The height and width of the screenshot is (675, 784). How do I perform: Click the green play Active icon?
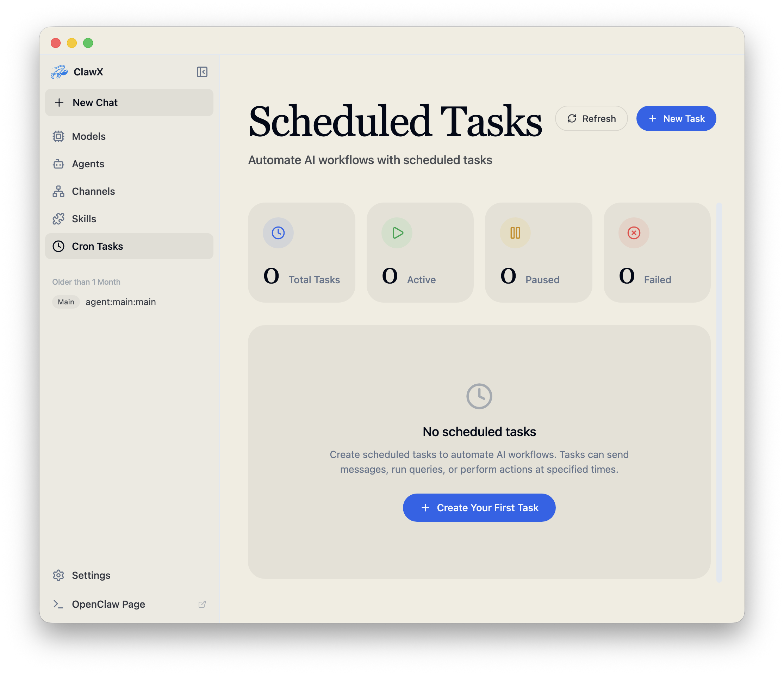[x=397, y=233]
